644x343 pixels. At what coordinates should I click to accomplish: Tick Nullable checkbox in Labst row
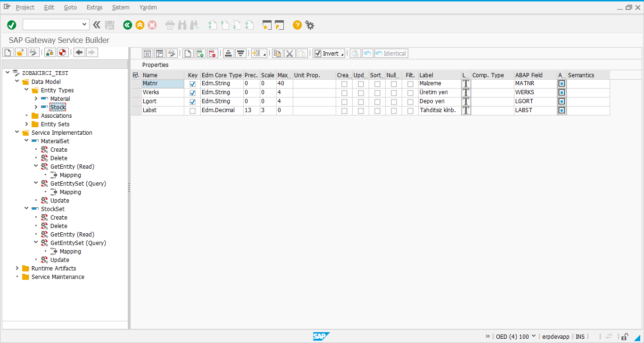[394, 111]
